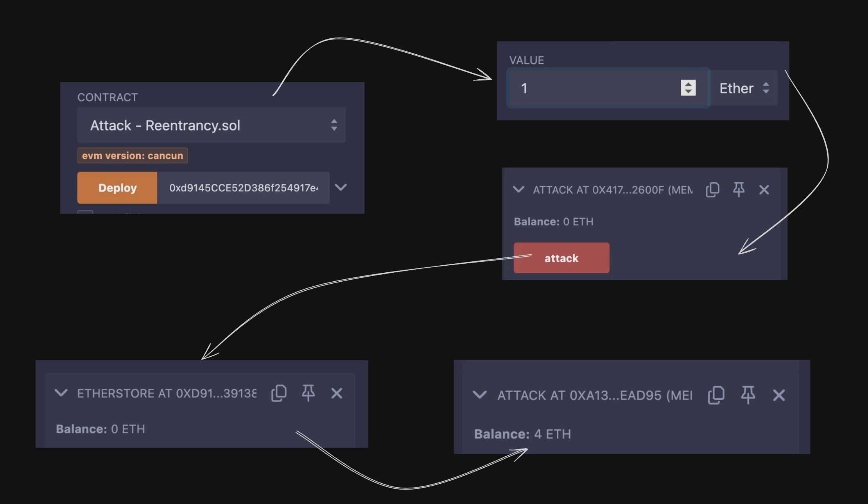
Task: Click the value stepper arrows
Action: tap(688, 88)
